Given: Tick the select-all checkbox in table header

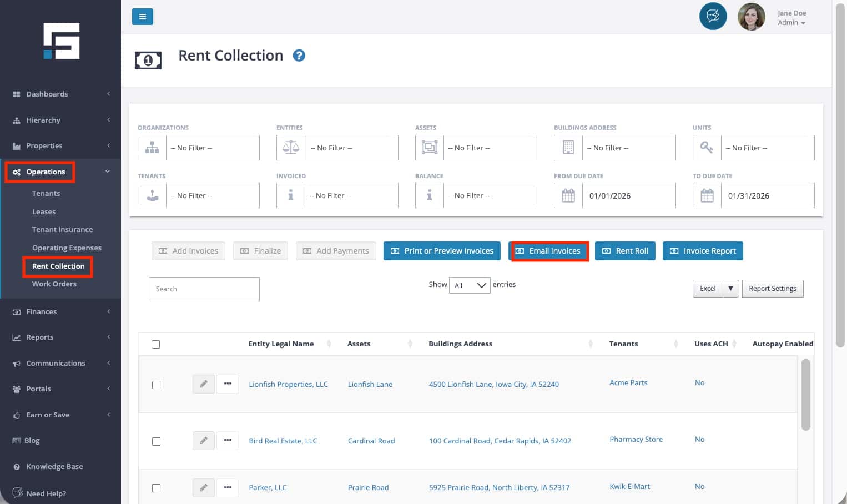Looking at the screenshot, I should (155, 344).
